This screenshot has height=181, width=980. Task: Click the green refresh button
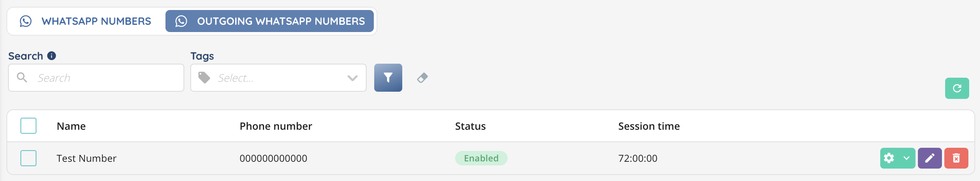[957, 88]
